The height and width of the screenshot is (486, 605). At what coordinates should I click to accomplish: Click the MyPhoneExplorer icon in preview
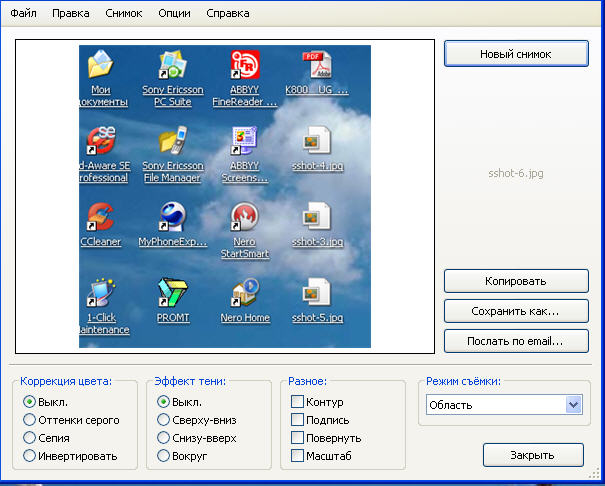[173, 216]
